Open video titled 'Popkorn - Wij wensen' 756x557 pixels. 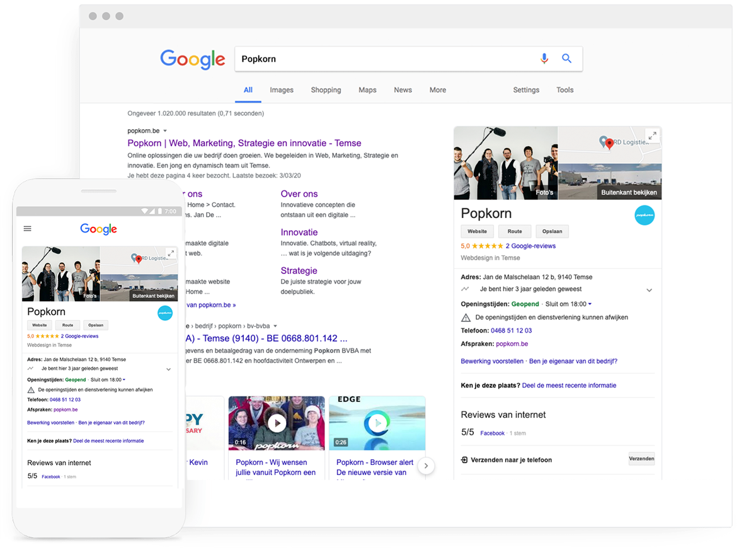tap(276, 467)
